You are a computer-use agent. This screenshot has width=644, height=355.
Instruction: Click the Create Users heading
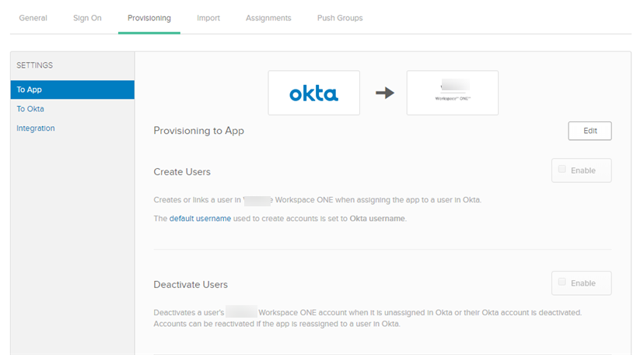pyautogui.click(x=182, y=172)
